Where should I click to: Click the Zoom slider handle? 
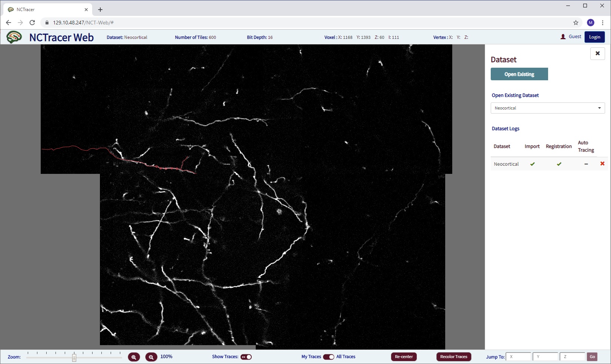(74, 357)
